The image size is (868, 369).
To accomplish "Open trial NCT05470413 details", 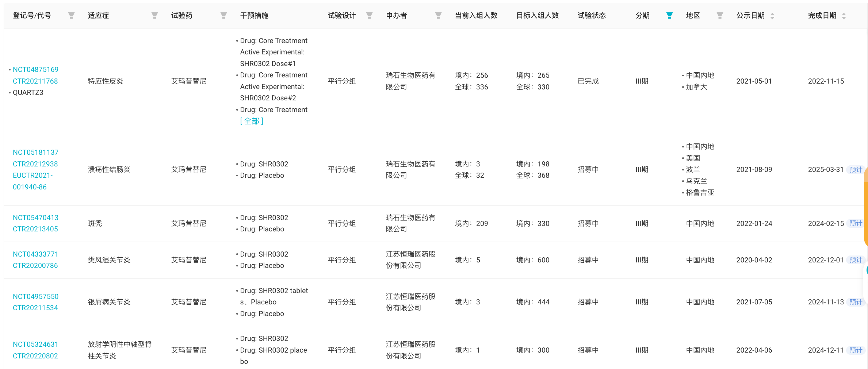I will pos(35,218).
